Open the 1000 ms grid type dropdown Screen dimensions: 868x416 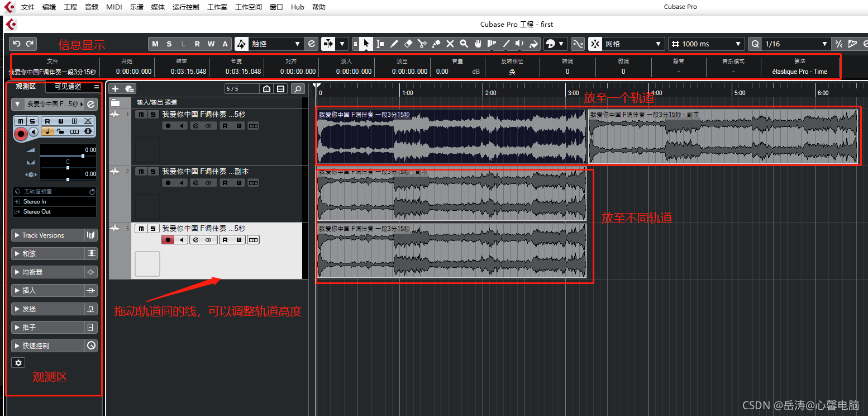[x=706, y=44]
